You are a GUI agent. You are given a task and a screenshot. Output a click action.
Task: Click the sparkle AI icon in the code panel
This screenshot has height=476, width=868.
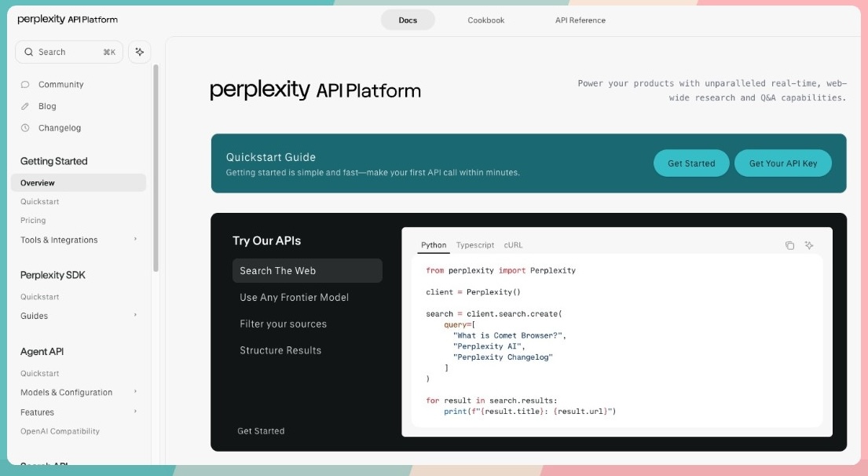click(x=811, y=245)
